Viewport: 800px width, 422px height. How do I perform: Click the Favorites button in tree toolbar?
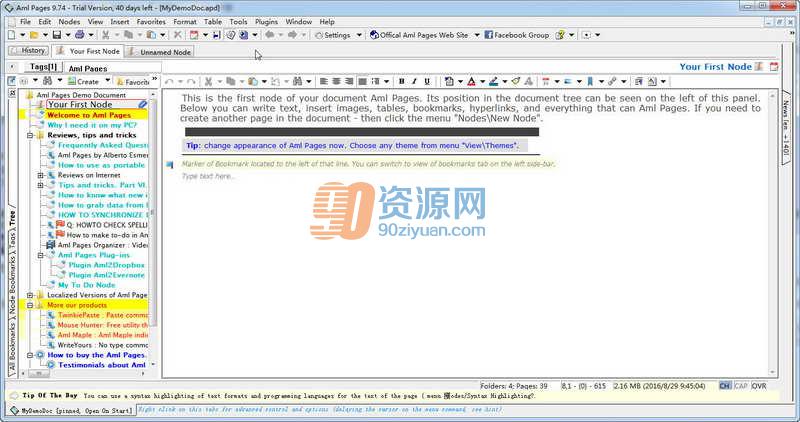pyautogui.click(x=133, y=81)
